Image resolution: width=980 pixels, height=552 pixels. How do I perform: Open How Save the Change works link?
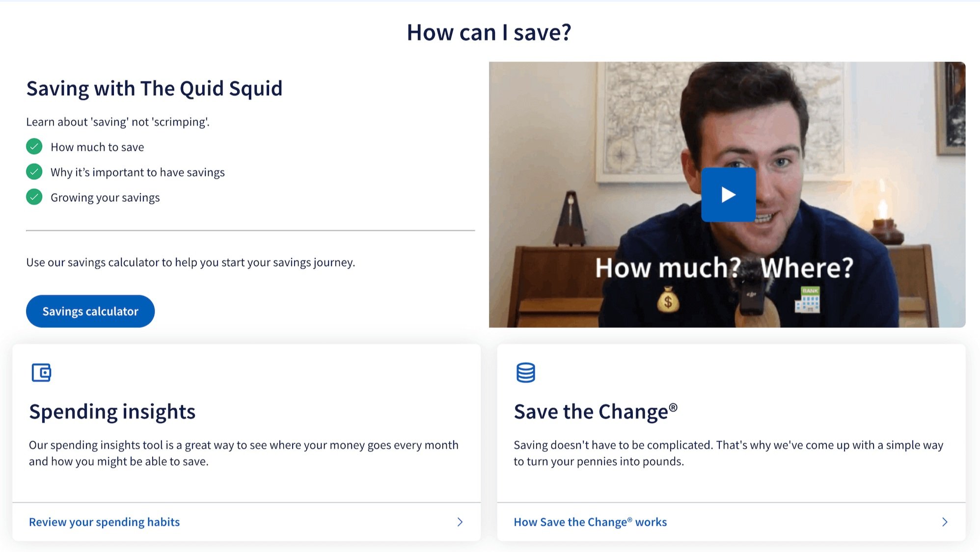tap(590, 522)
